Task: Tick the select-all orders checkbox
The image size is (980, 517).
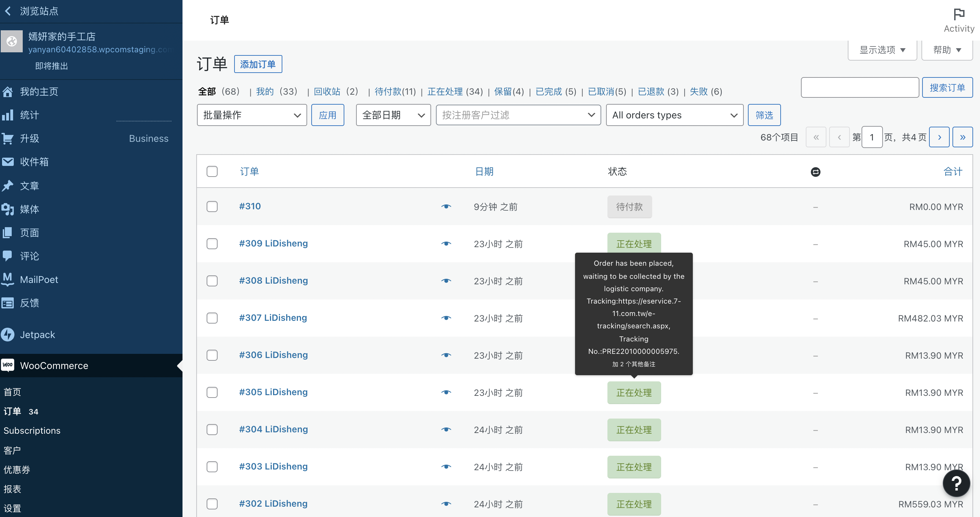Action: pos(212,171)
